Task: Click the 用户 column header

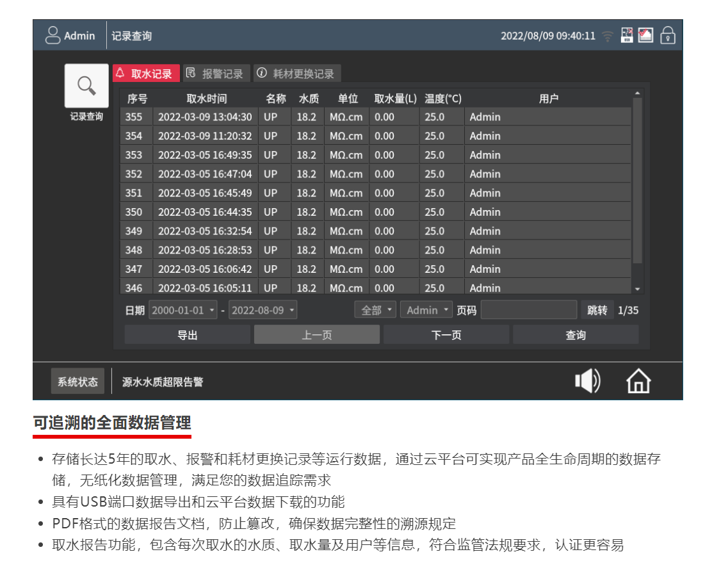Action: point(548,99)
